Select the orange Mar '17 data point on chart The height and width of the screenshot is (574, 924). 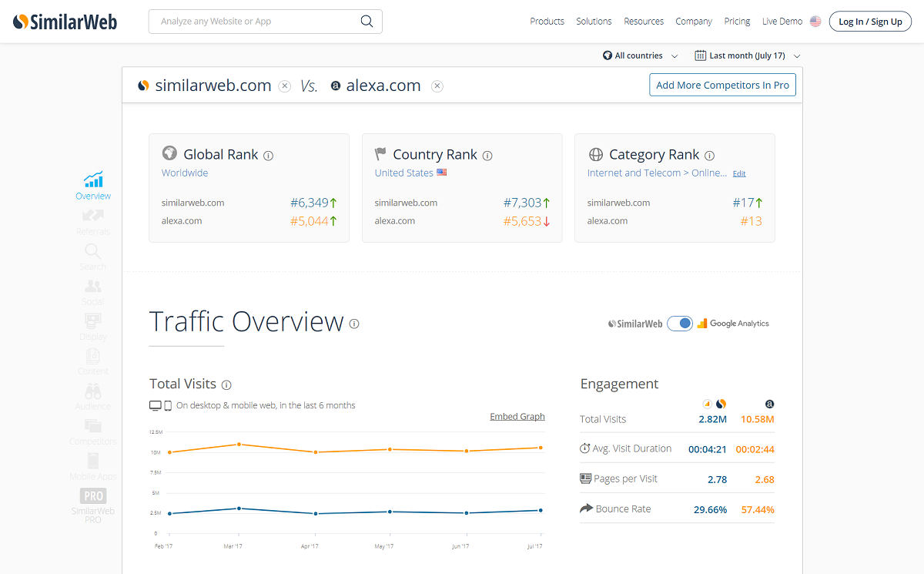[239, 445]
